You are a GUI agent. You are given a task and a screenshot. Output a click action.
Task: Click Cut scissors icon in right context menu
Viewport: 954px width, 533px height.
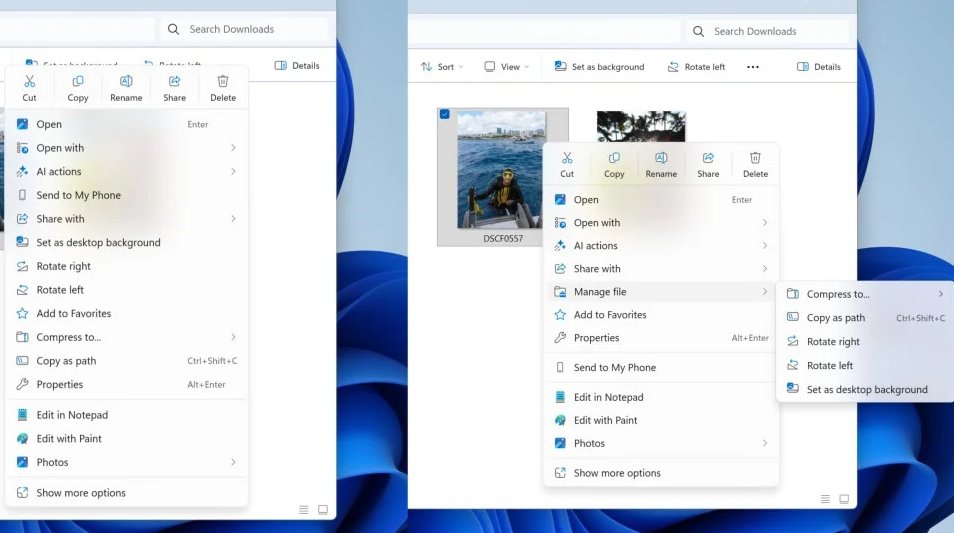pos(567,158)
